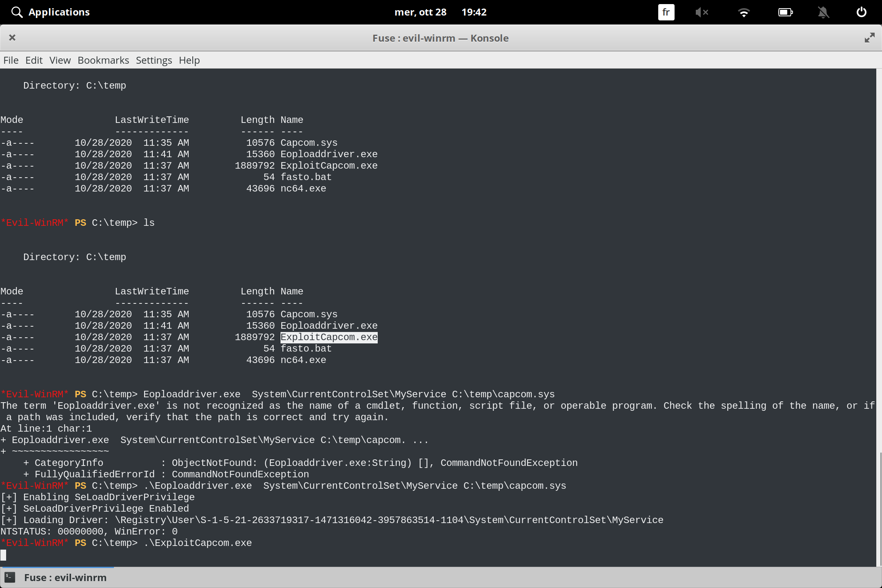This screenshot has height=588, width=882.
Task: Click the fullscreen expand icon on the title bar
Action: 869,38
